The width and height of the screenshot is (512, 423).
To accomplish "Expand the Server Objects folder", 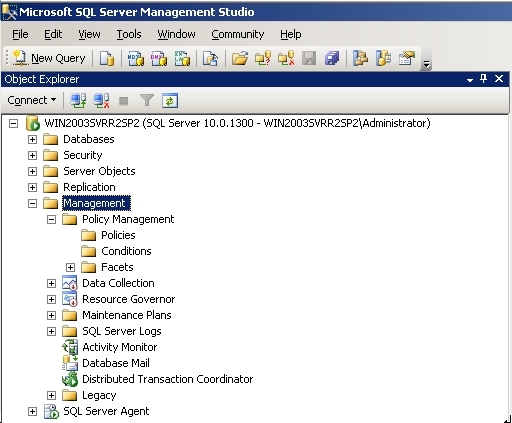I will click(x=32, y=171).
